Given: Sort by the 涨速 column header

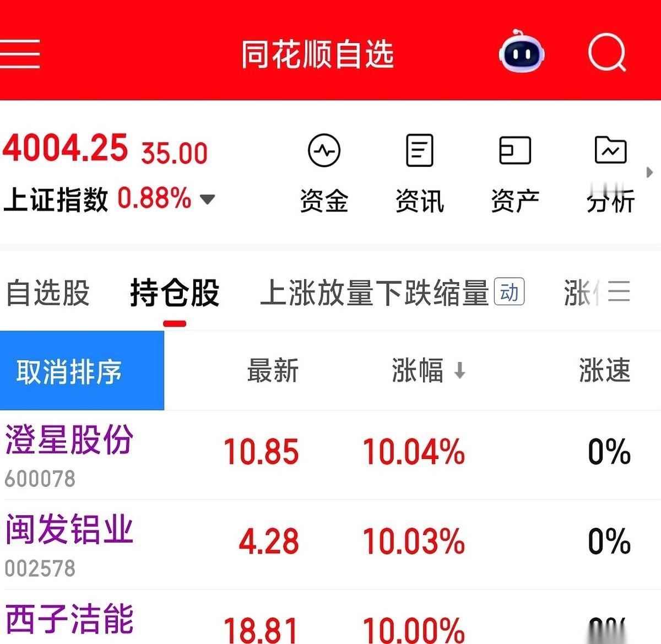Looking at the screenshot, I should (x=605, y=370).
